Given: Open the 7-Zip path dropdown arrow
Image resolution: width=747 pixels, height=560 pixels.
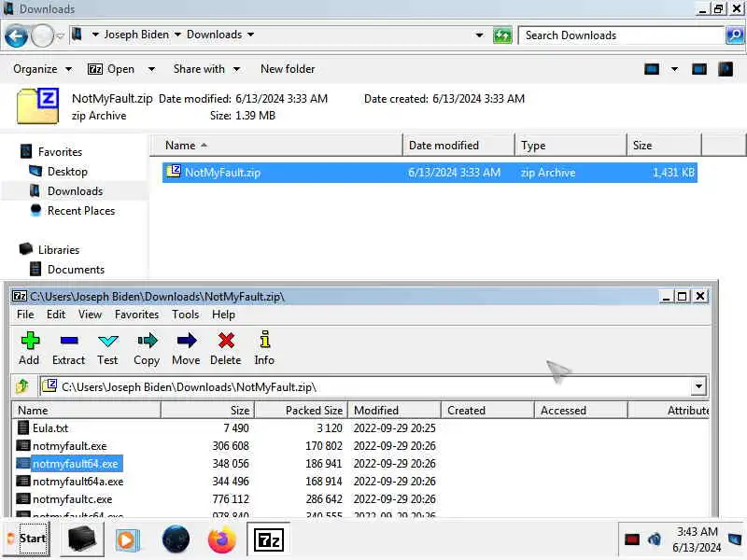Looking at the screenshot, I should [x=698, y=386].
